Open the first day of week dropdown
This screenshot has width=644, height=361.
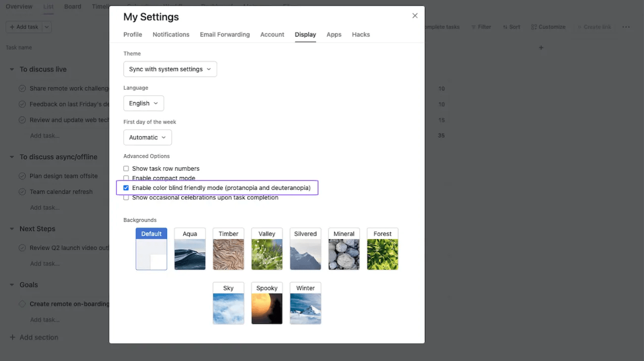pos(147,137)
